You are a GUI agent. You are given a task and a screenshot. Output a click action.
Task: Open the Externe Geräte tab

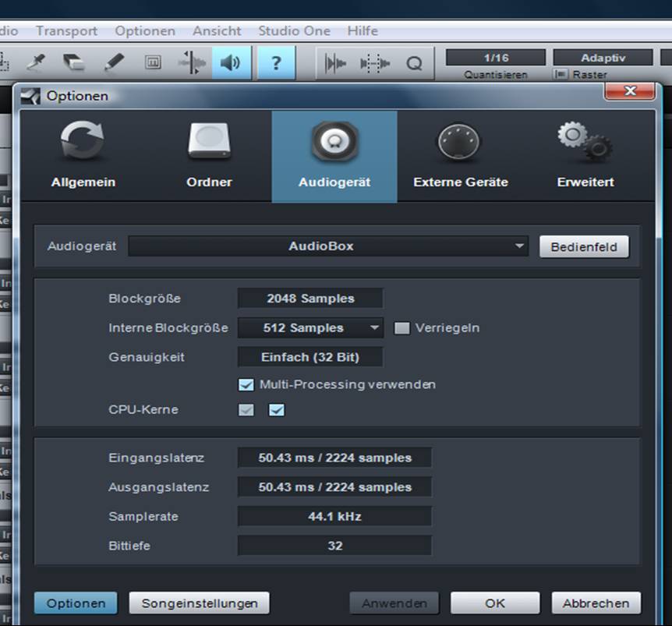pyautogui.click(x=461, y=156)
